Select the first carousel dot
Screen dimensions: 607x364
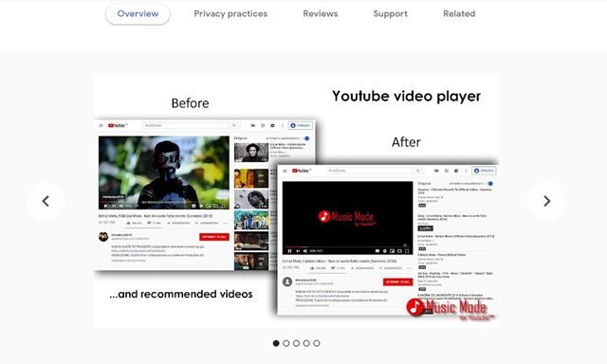click(x=276, y=343)
